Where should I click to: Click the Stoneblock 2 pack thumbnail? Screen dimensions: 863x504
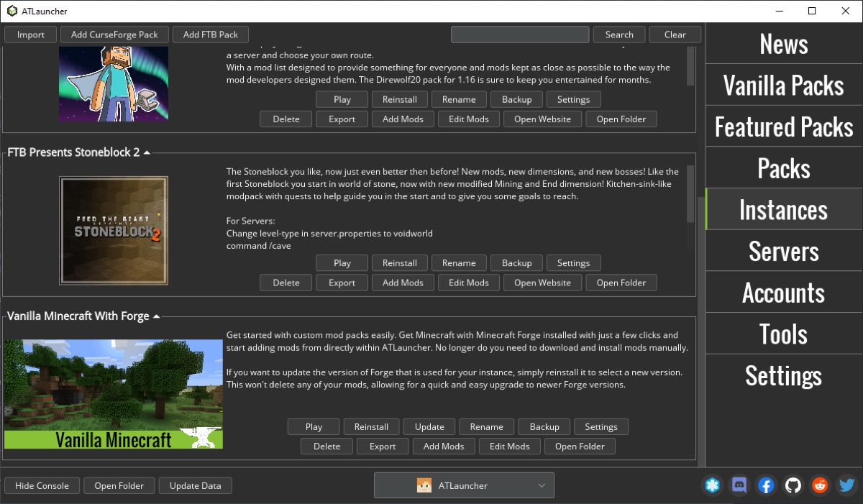(114, 229)
